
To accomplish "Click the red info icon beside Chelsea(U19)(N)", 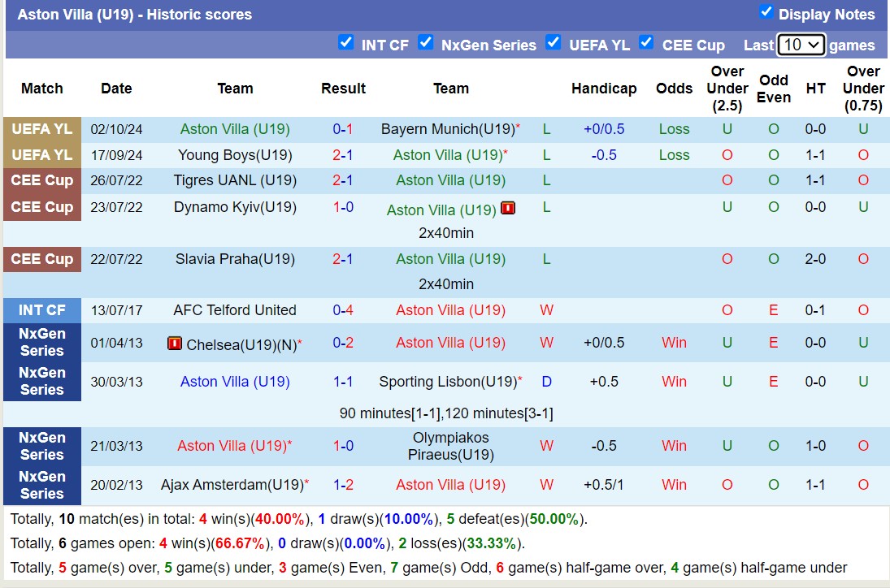I will (174, 343).
